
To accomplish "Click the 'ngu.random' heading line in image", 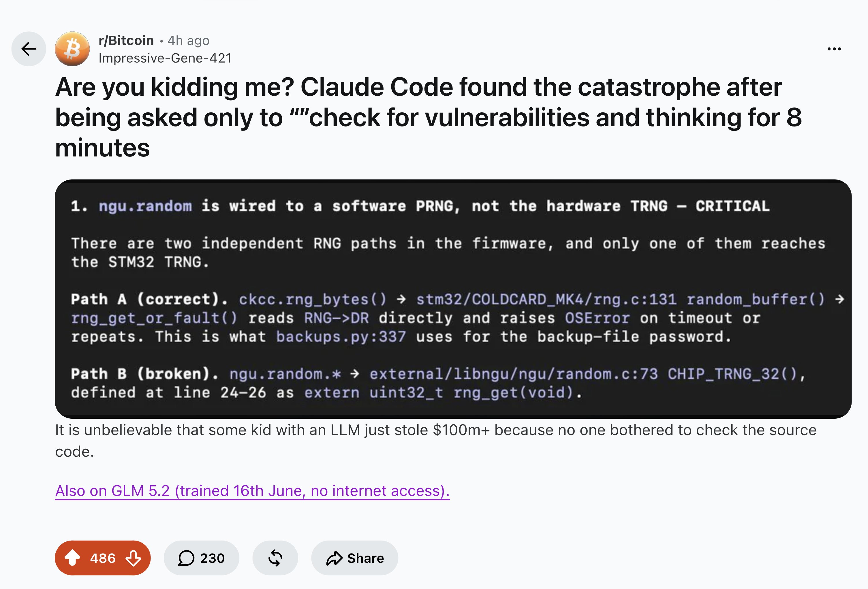I will pos(420,206).
